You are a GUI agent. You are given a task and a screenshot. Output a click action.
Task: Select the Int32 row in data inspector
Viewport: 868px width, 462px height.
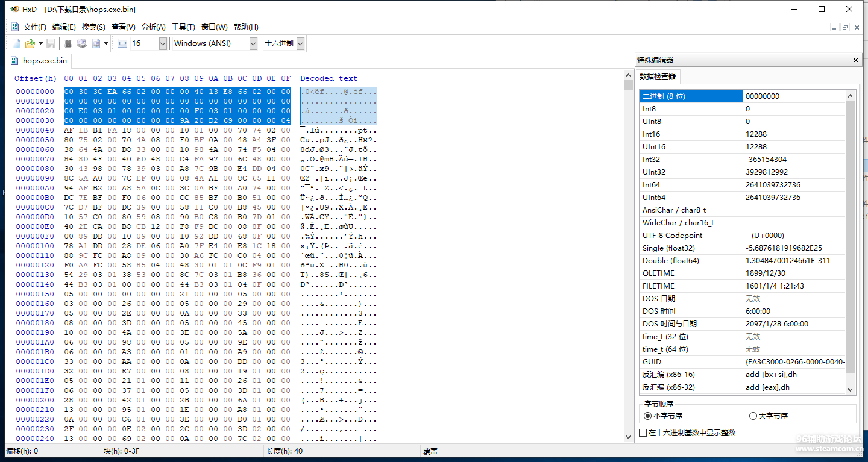coord(691,160)
